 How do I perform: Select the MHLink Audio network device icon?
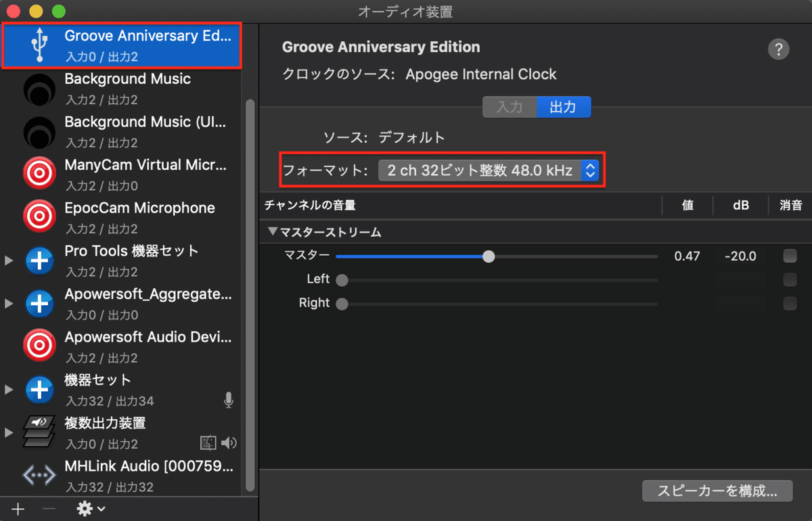pos(39,476)
